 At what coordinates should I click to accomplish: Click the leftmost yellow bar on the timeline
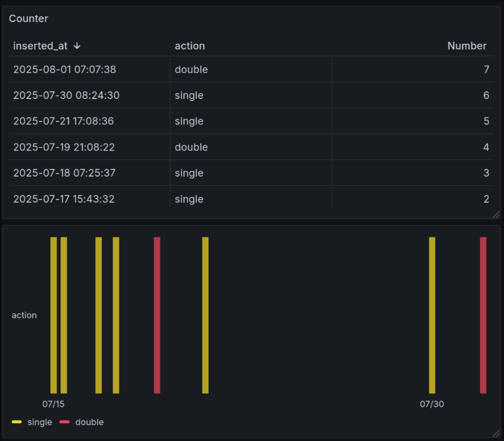pyautogui.click(x=53, y=315)
